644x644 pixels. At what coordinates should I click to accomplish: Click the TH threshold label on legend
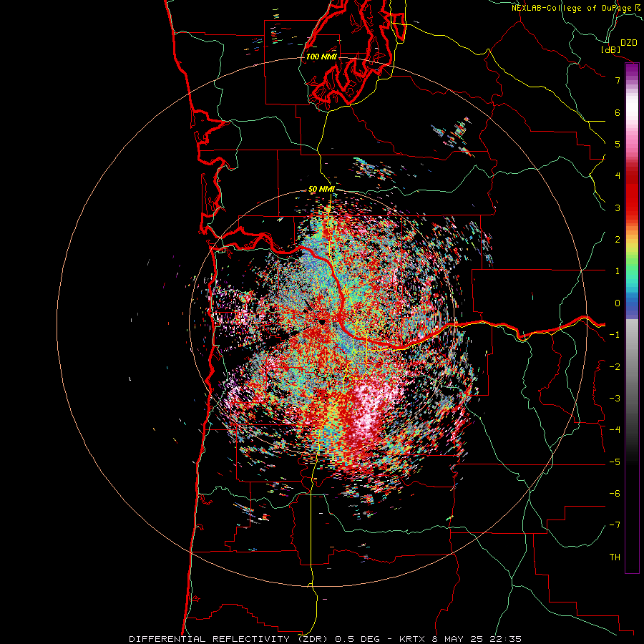click(615, 557)
